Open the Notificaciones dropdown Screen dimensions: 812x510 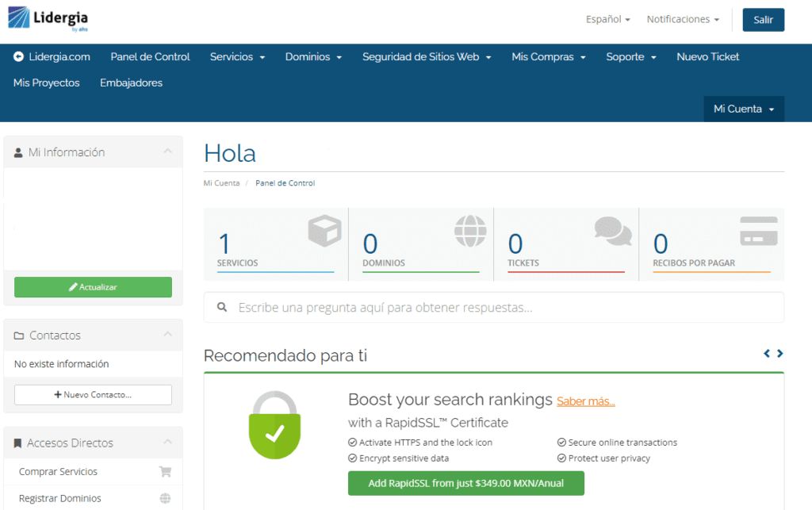coord(683,19)
